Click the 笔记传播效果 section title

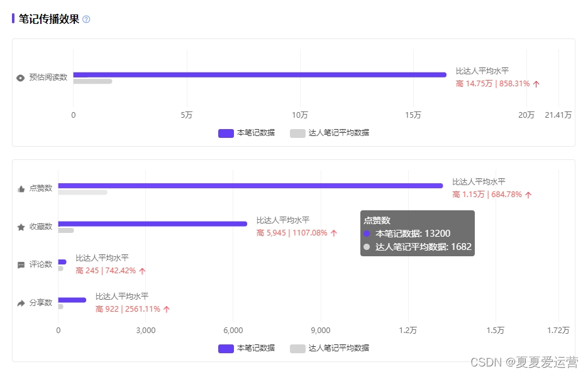pos(49,19)
